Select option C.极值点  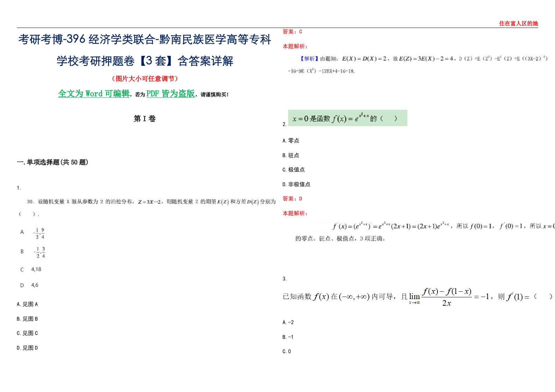coord(294,170)
